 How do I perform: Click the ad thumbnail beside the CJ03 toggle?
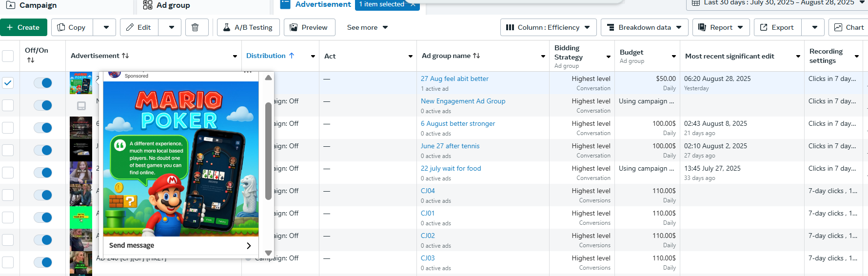(x=81, y=263)
